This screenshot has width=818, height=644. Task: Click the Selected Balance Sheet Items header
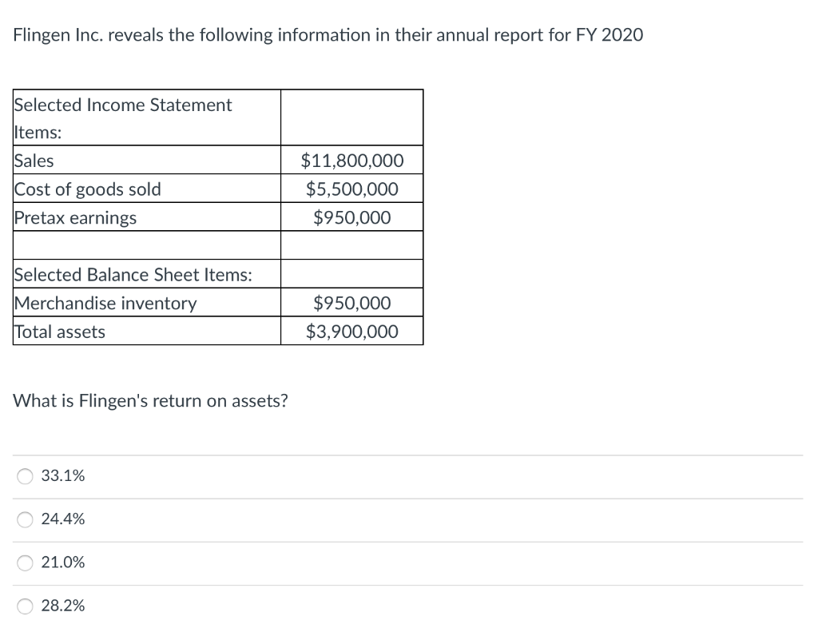pos(133,274)
